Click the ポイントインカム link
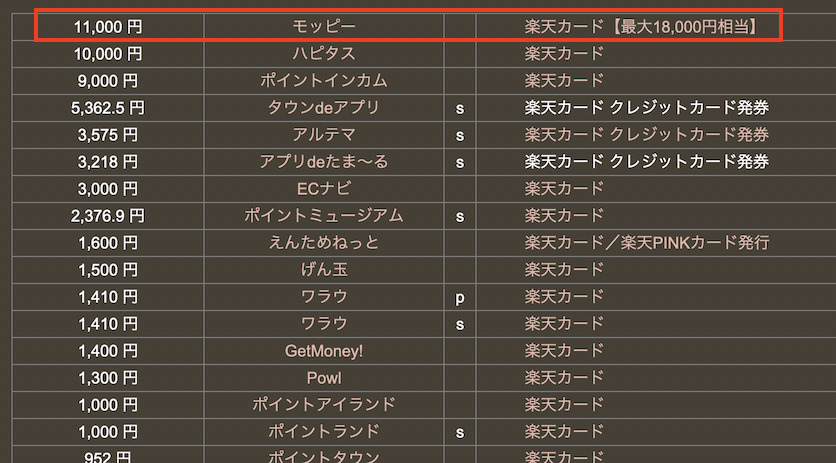Screen dimensions: 836x463 pyautogui.click(x=324, y=80)
